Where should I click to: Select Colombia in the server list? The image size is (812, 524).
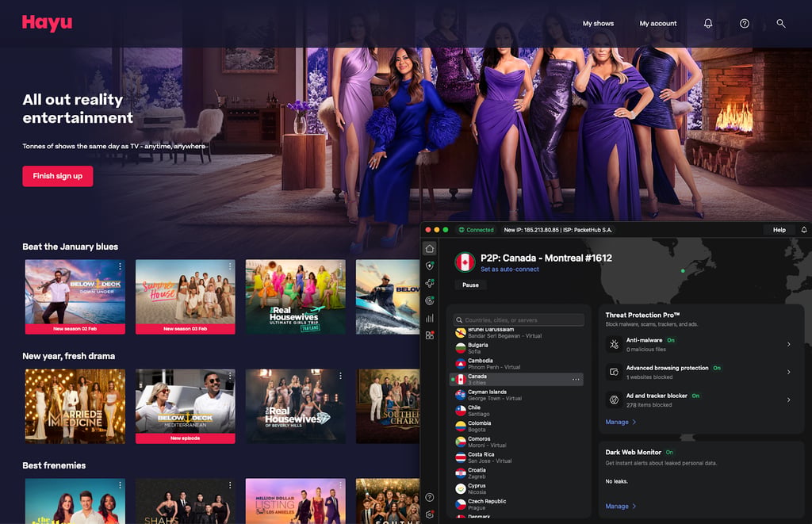pos(517,426)
